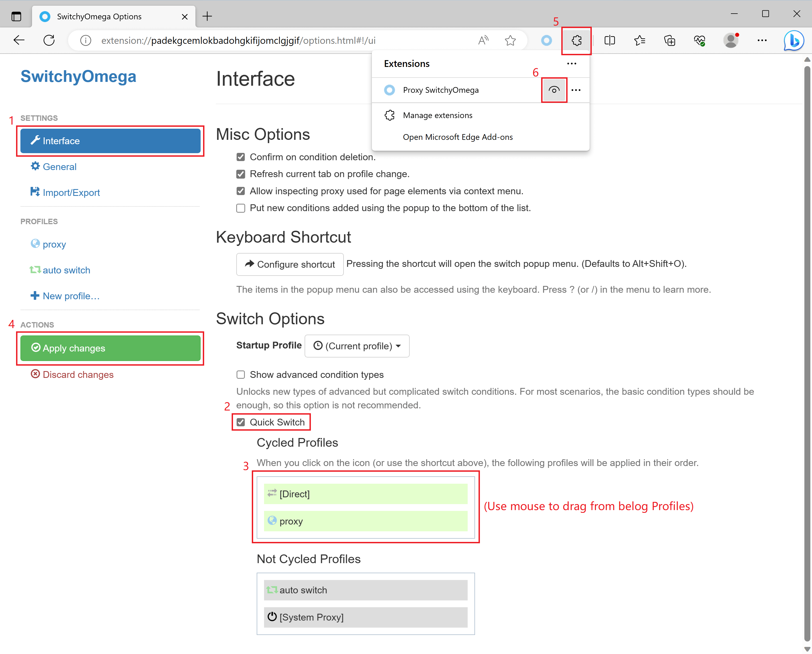This screenshot has height=654, width=812.
Task: Click the SwitchyOmega title link
Action: 78,76
